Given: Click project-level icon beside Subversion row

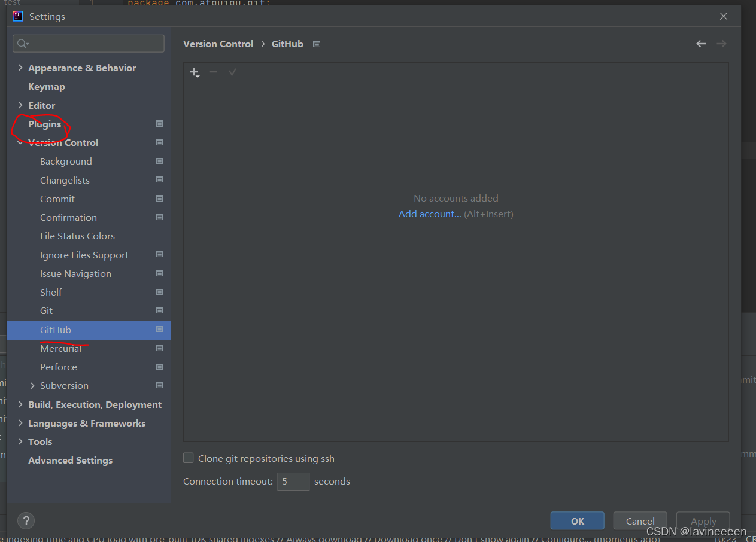Looking at the screenshot, I should (x=159, y=385).
